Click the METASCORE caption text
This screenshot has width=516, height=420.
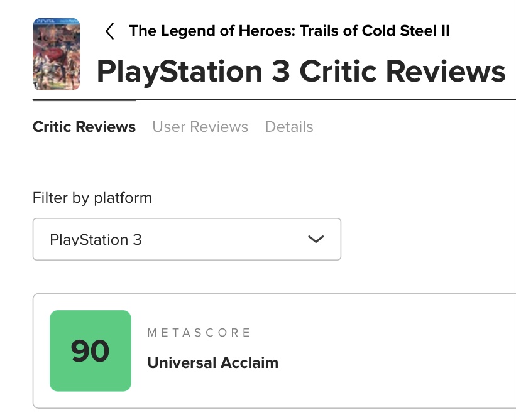(x=199, y=333)
